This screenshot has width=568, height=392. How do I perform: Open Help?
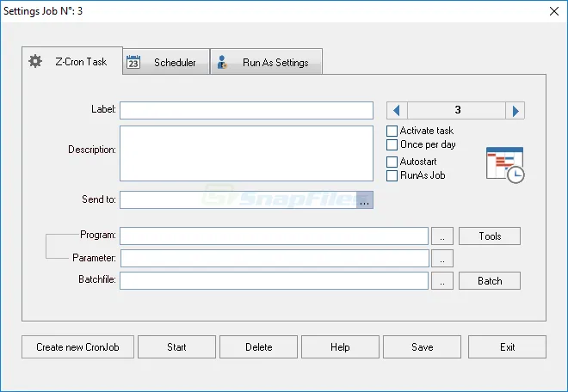pos(340,347)
